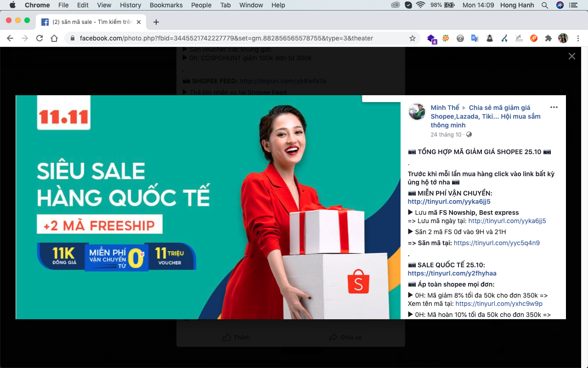Show battery status at 98%
588x368 pixels.
coord(442,5)
